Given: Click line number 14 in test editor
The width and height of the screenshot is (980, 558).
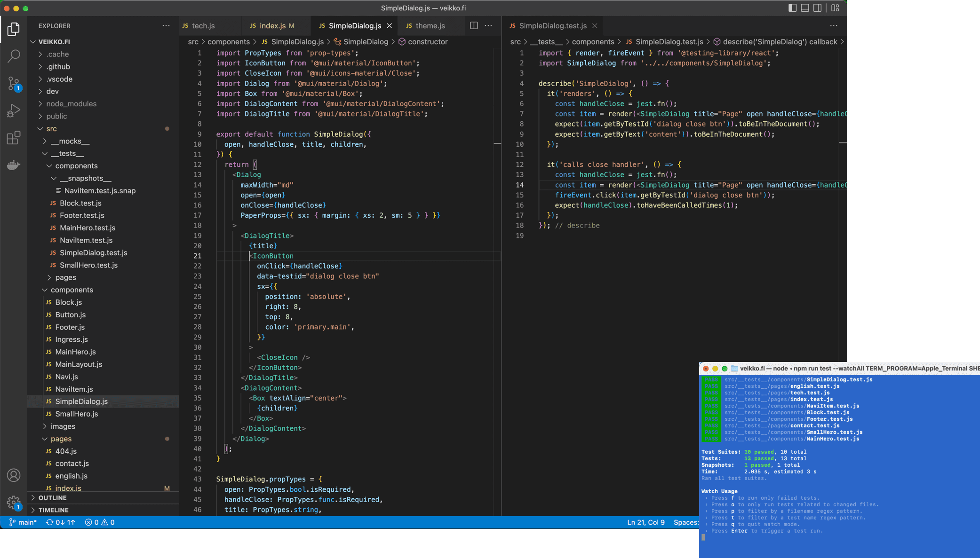Looking at the screenshot, I should [520, 185].
